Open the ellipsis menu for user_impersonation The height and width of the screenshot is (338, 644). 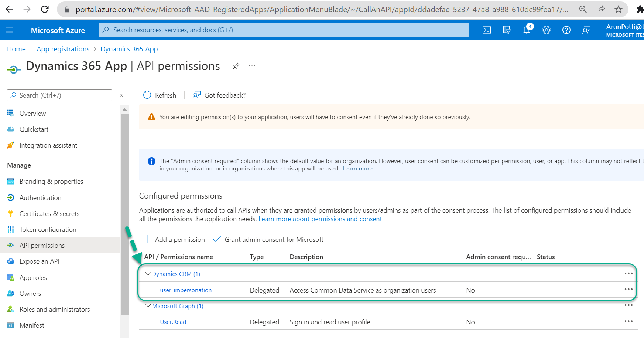(628, 290)
